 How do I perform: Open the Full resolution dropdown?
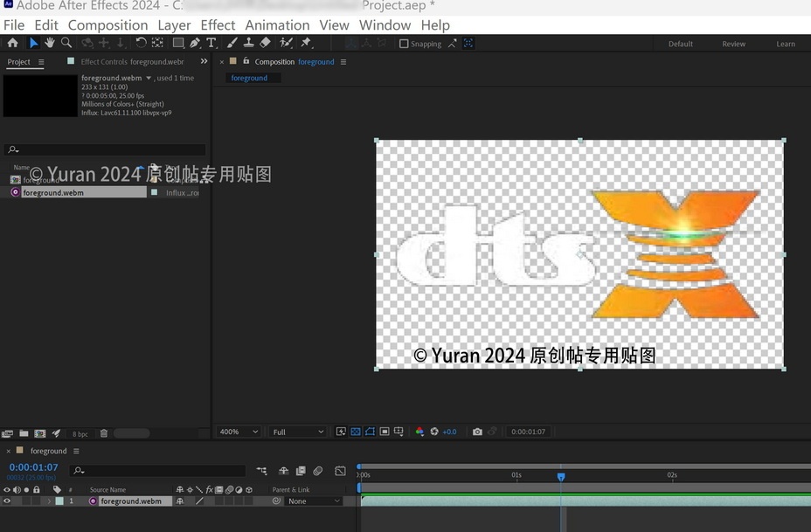[297, 432]
